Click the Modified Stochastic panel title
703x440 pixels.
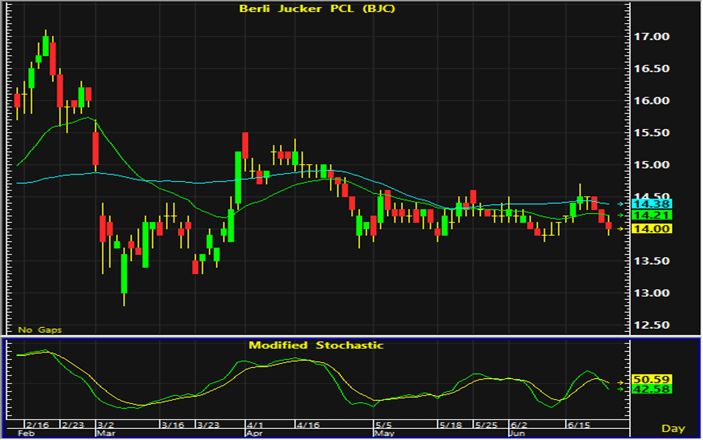[316, 345]
